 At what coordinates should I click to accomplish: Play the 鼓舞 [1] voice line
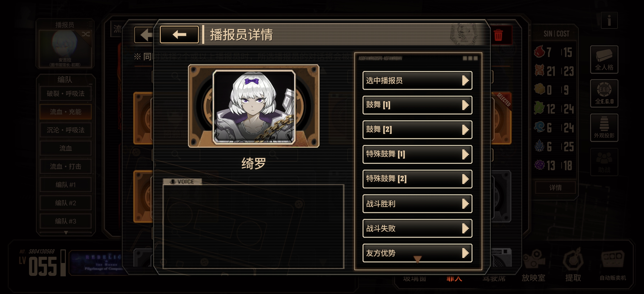(417, 105)
